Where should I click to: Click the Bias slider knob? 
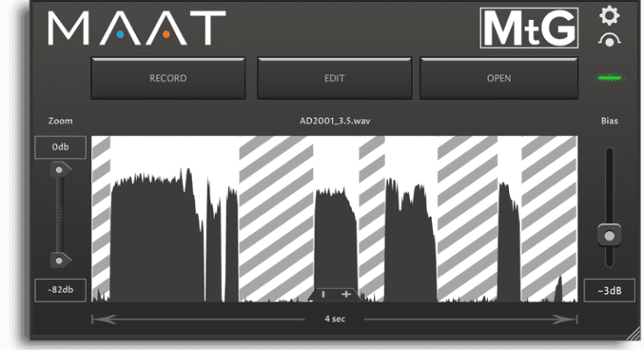(609, 234)
